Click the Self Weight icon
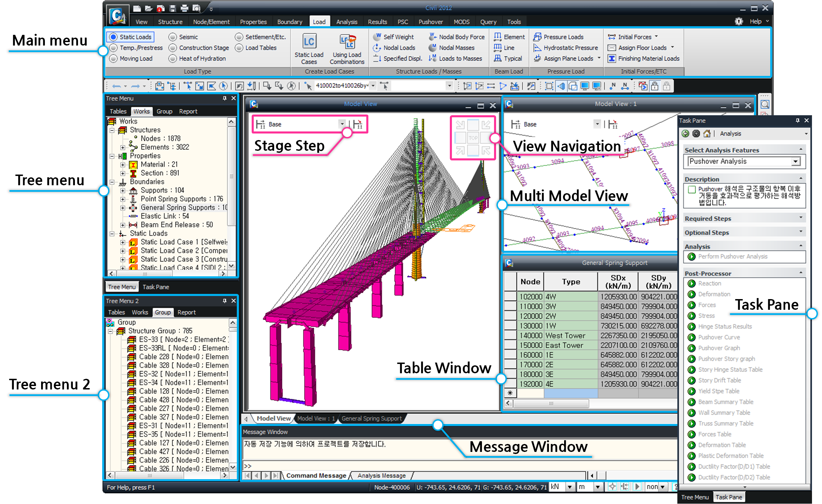 point(378,37)
